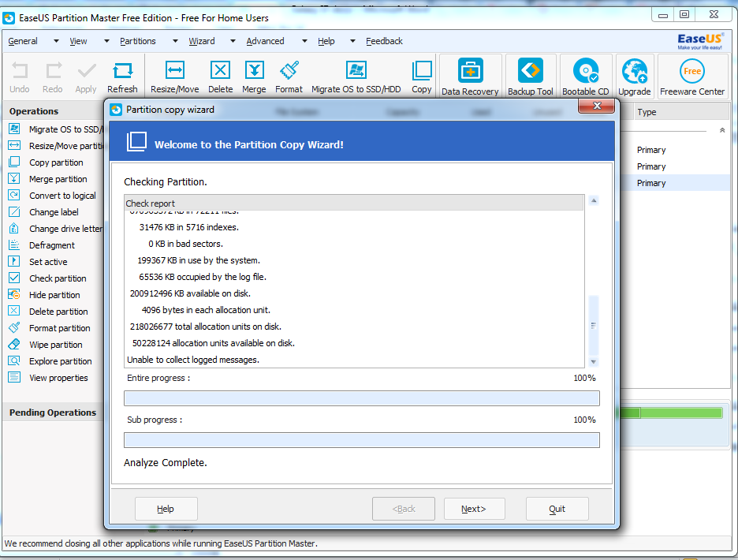738x560 pixels.
Task: Open View properties operation
Action: tap(58, 378)
